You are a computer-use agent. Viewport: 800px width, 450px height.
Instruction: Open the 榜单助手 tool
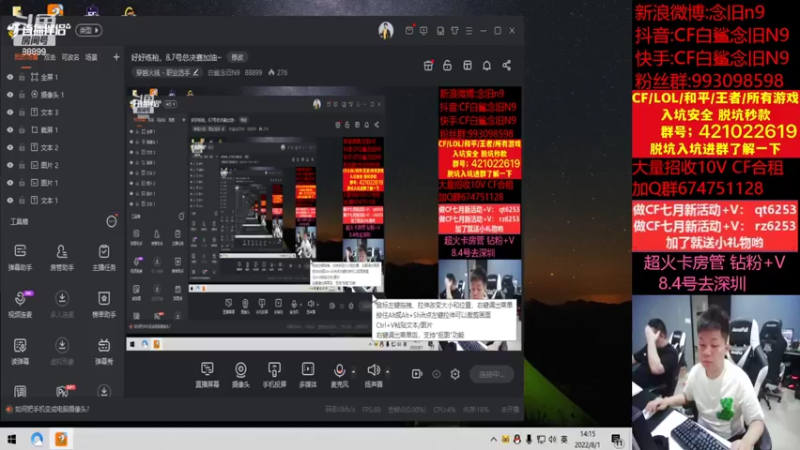(104, 304)
